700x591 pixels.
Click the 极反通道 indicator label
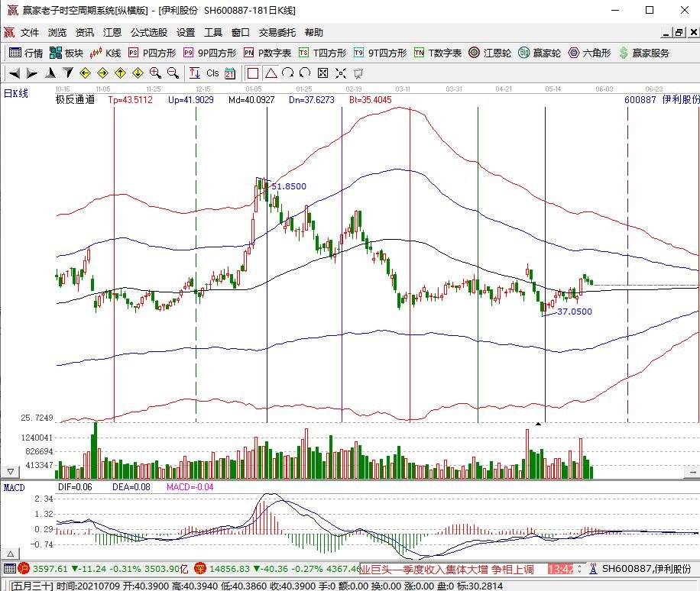75,99
